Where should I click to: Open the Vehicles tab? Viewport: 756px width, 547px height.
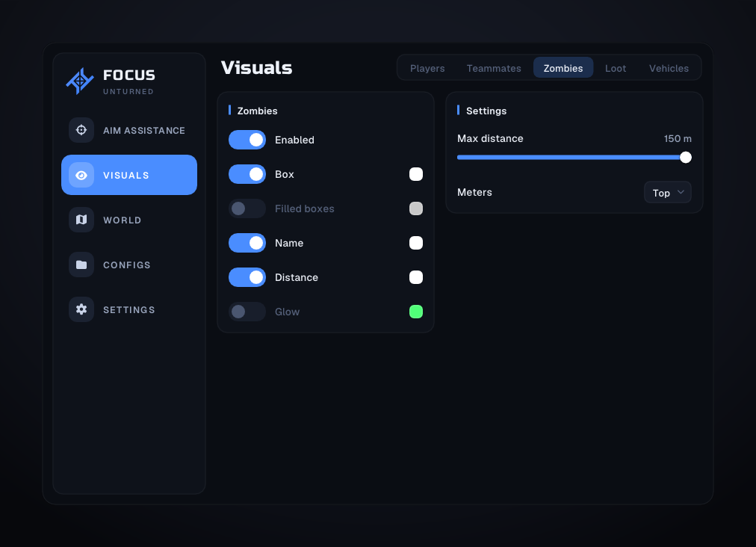pos(669,68)
